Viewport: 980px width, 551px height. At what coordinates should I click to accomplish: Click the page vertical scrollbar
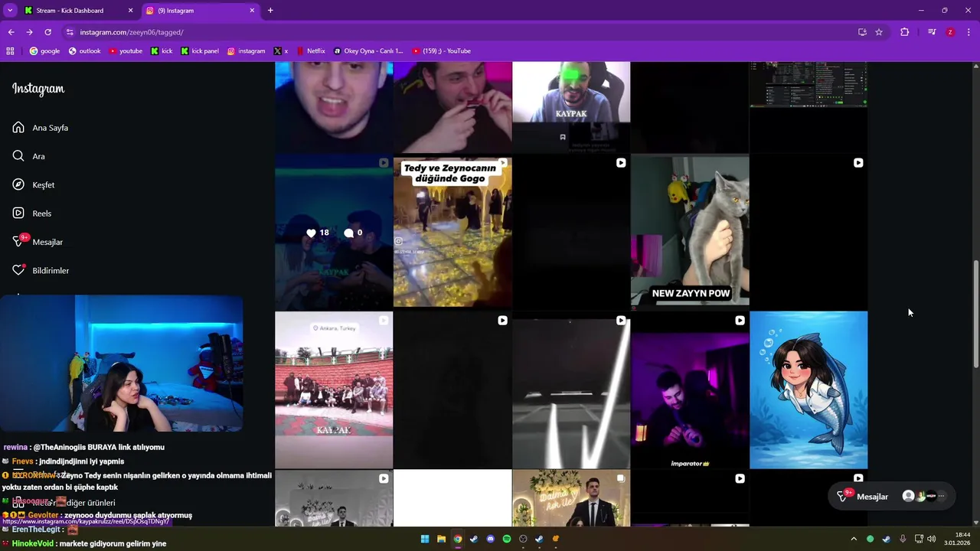pos(975,314)
